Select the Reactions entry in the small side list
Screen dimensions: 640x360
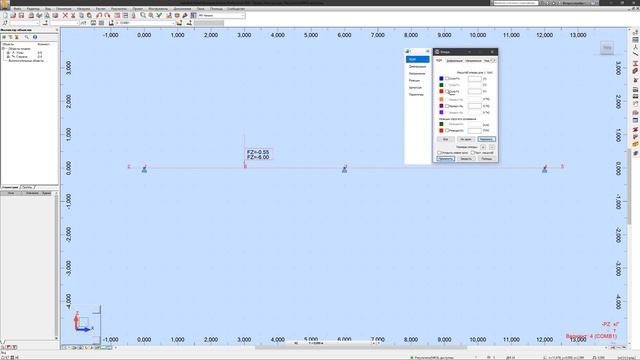415,80
